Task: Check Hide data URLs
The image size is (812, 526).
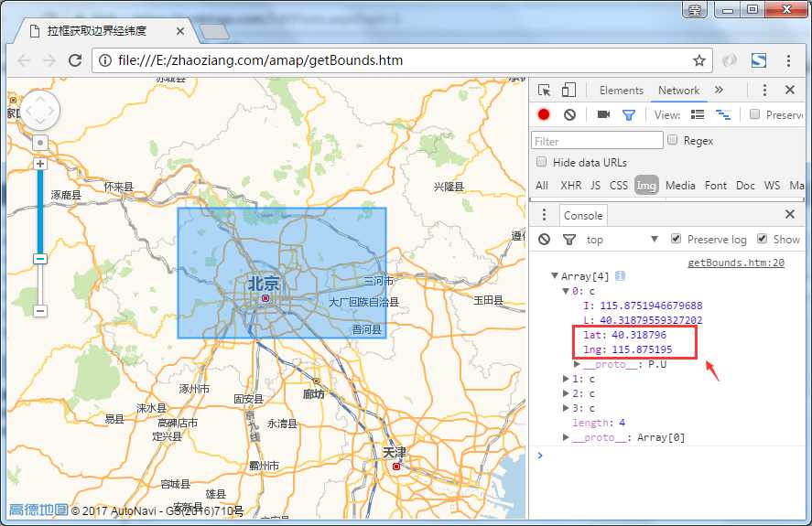Action: tap(541, 162)
